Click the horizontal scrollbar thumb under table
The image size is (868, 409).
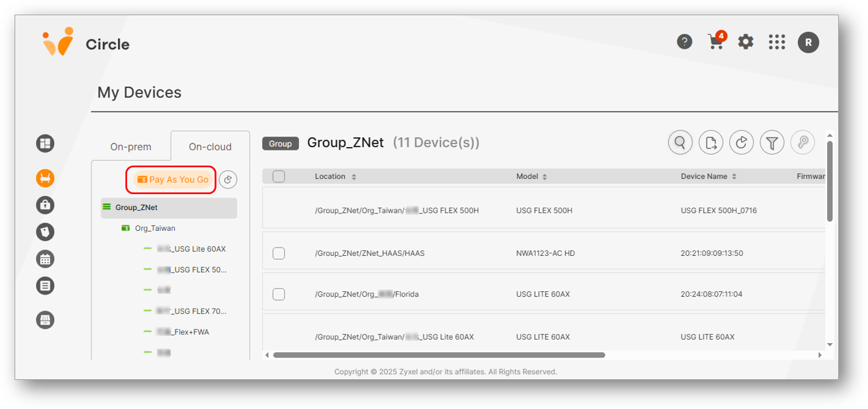[439, 355]
